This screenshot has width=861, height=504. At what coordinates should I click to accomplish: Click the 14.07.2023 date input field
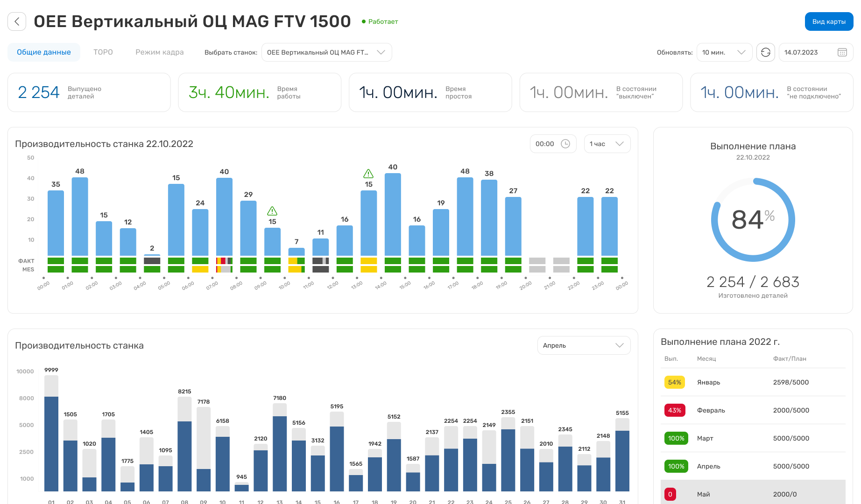[808, 52]
